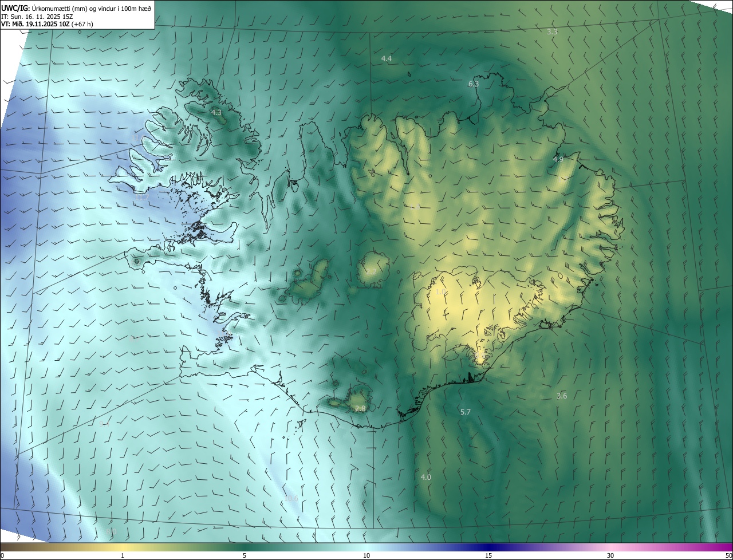Click the colorbar tick label 50
The image size is (733, 560).
[x=728, y=555]
